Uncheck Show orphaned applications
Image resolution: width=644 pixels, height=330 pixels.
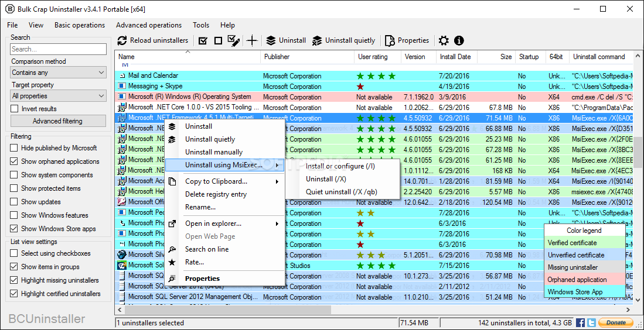[x=14, y=161]
